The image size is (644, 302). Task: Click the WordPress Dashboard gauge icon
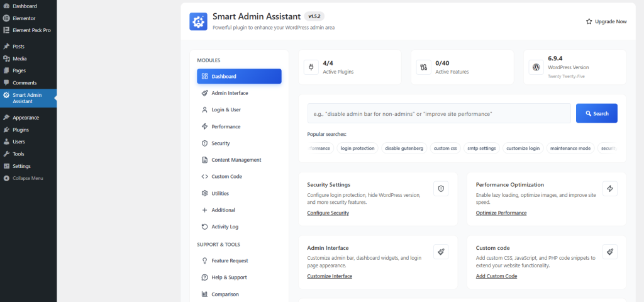pos(6,6)
